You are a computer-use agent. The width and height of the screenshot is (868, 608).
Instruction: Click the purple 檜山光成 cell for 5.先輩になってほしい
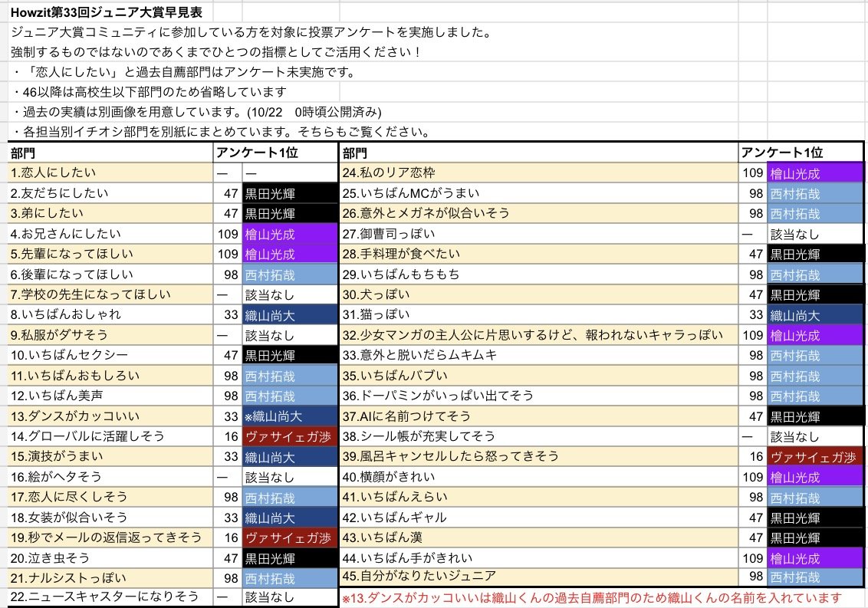pos(290,254)
